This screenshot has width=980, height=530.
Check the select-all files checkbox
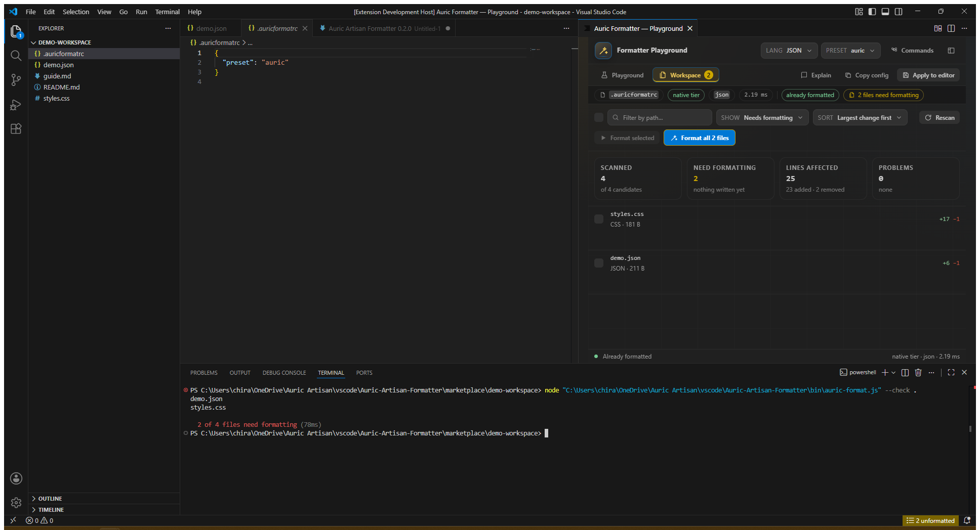599,117
